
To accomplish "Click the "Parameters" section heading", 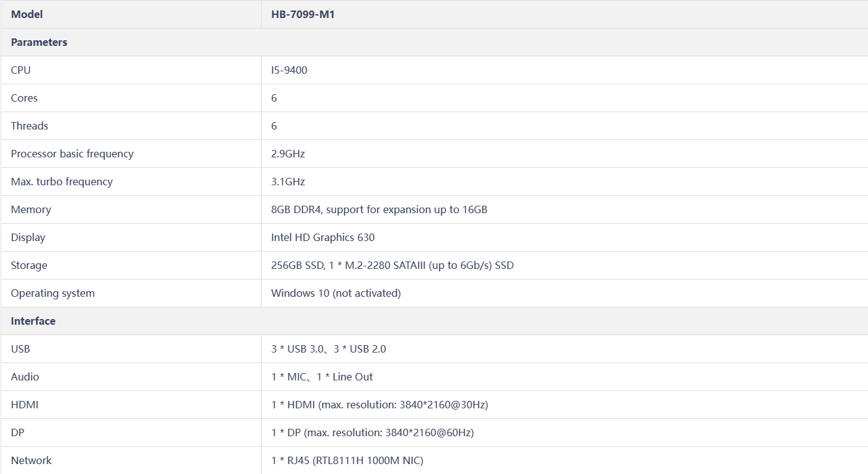I will 39,42.
